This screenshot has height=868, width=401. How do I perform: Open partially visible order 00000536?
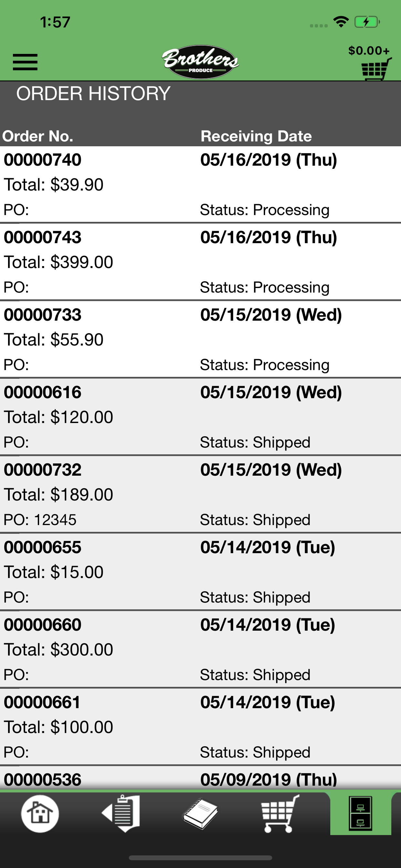coord(200,778)
